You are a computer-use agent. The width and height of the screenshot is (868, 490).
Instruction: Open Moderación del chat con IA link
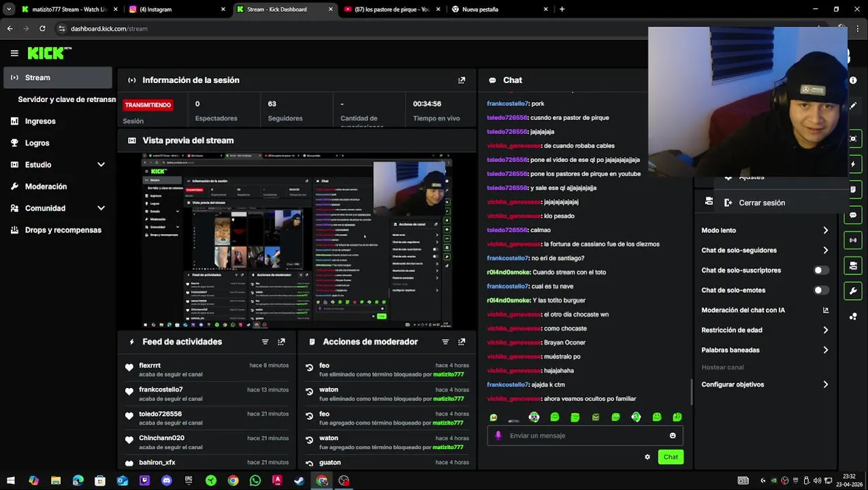point(765,310)
